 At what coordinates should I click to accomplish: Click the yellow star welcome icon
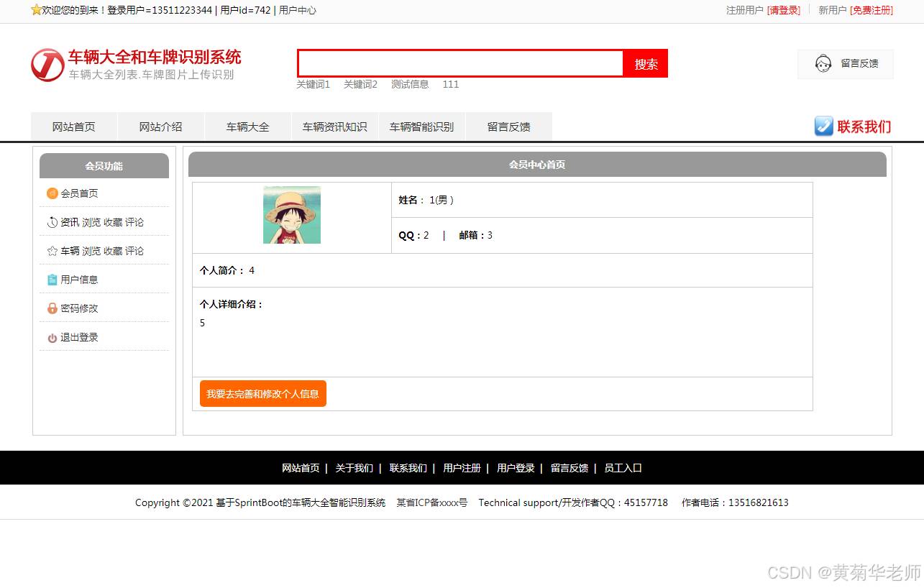point(36,10)
